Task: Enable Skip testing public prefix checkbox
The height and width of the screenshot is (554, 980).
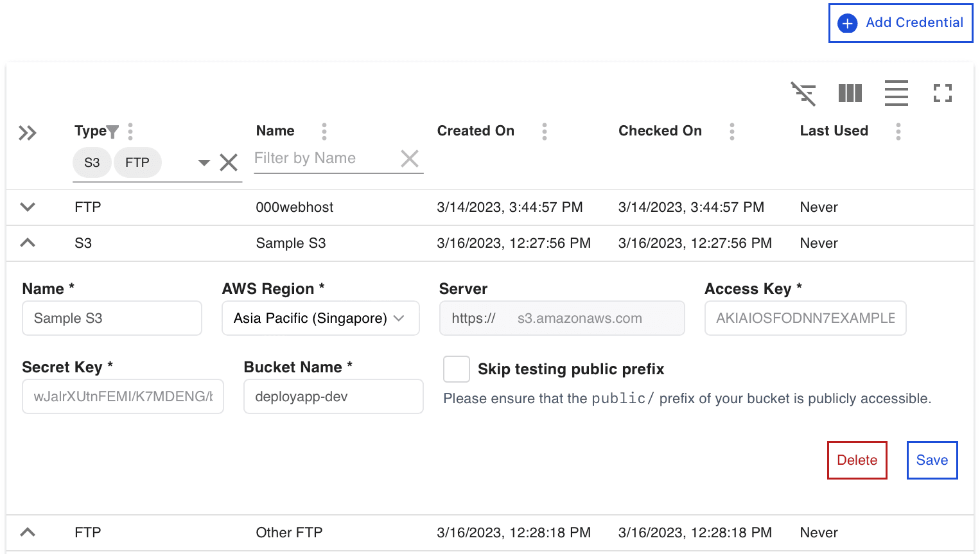Action: tap(457, 369)
